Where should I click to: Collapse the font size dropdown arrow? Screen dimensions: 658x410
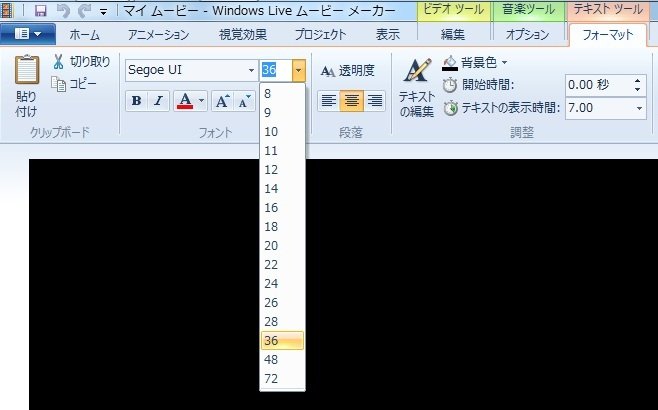298,70
